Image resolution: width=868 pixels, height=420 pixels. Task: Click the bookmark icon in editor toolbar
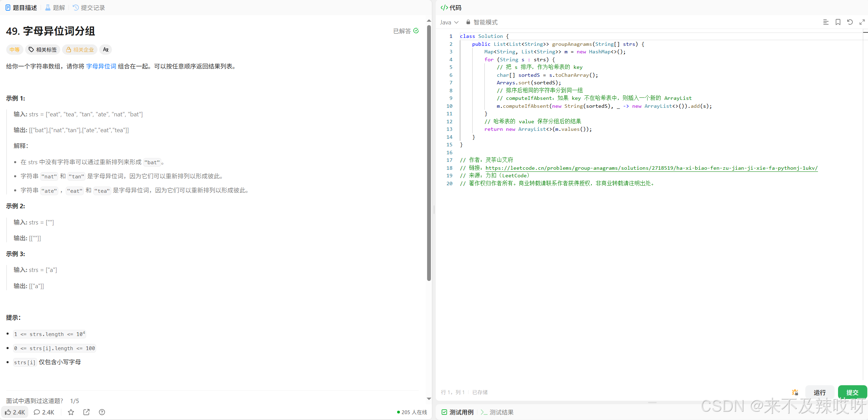pos(838,22)
